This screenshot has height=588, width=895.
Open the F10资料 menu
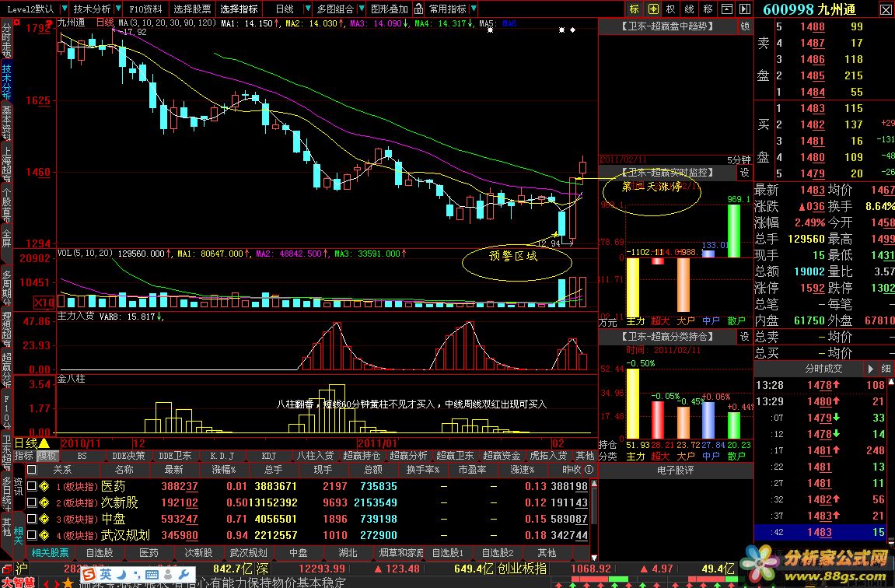145,9
